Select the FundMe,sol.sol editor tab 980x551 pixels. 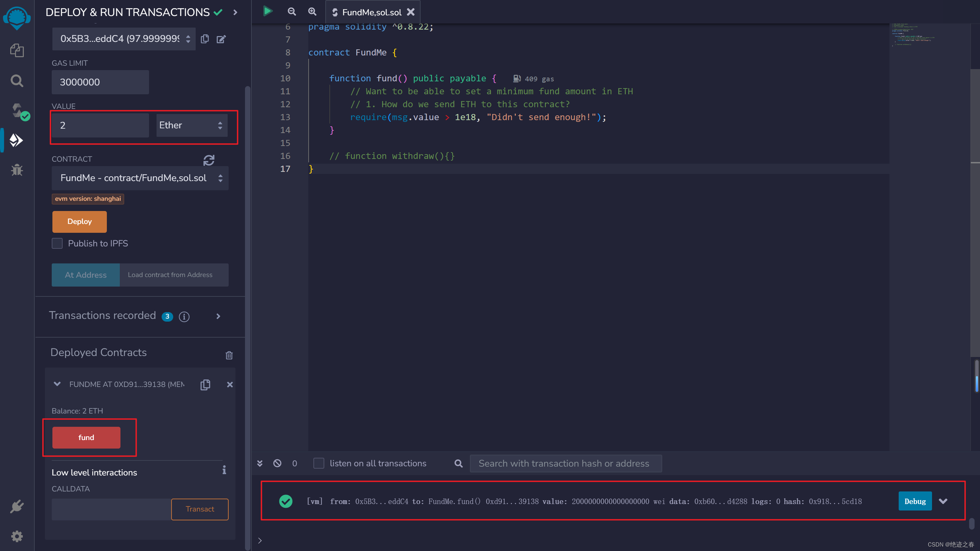pos(371,12)
